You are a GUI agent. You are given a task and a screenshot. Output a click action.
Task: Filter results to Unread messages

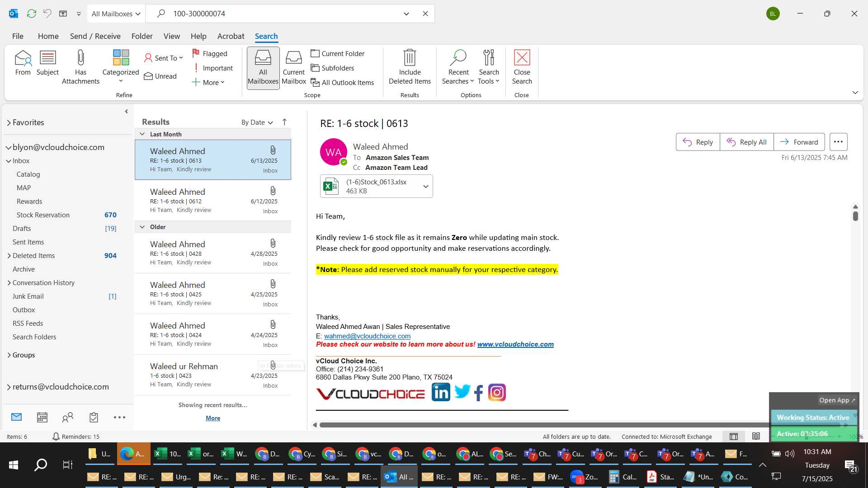point(160,76)
